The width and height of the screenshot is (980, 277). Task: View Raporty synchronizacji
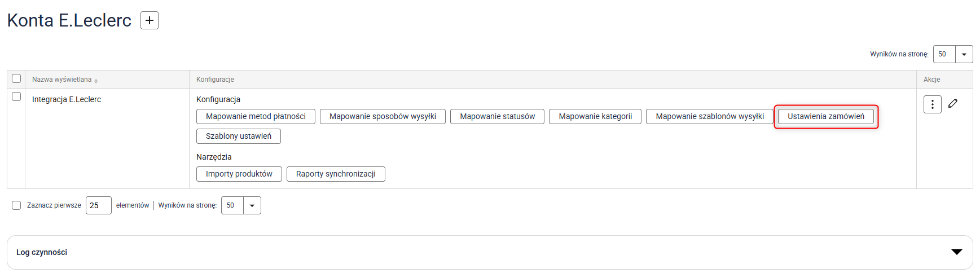coord(336,174)
